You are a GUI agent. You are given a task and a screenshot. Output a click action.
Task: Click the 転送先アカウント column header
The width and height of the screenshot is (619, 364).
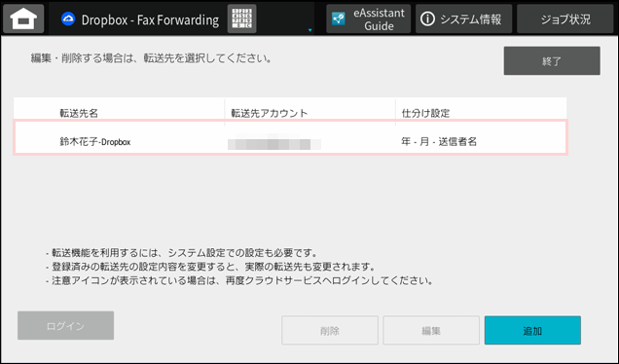click(x=270, y=113)
